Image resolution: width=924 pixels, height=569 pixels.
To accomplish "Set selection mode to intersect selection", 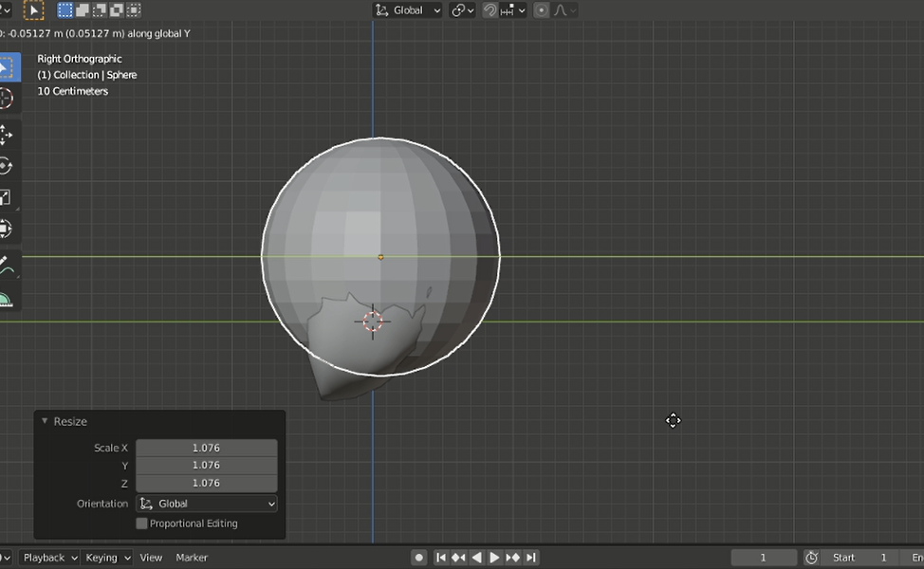I will [134, 10].
